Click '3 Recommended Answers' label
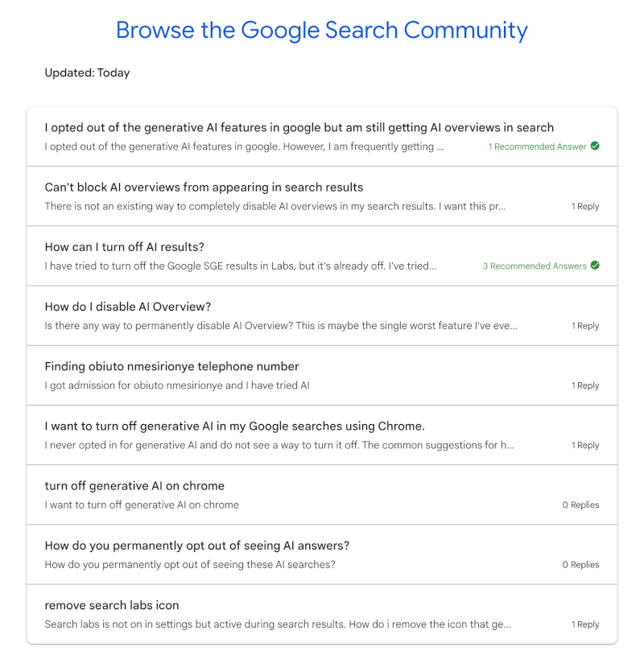 535,266
